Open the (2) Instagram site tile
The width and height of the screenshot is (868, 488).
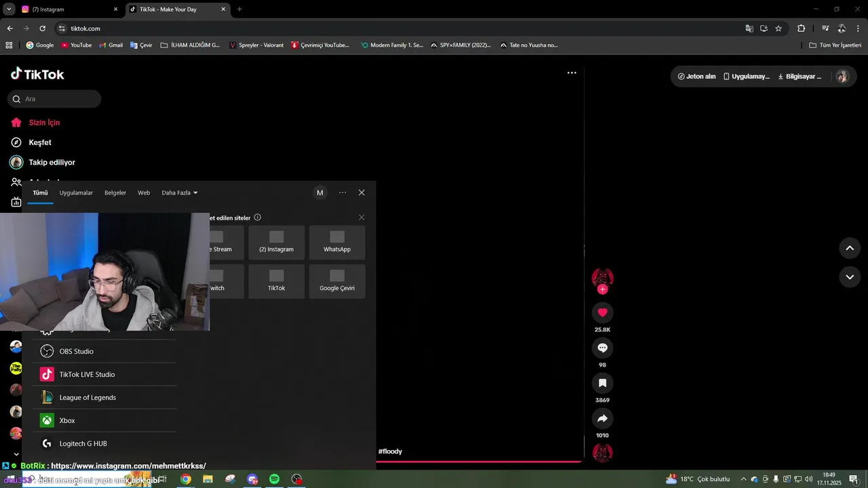pyautogui.click(x=277, y=243)
